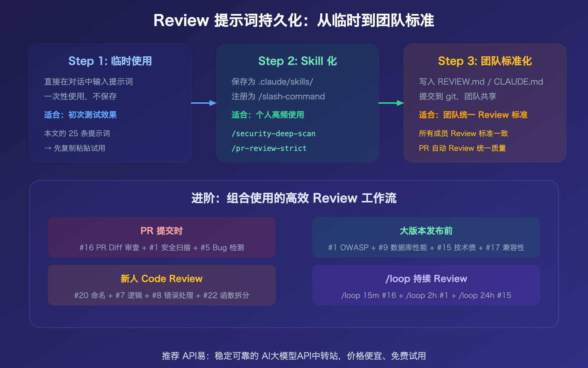Select the 进阶 workflow section header
This screenshot has width=588, height=368.
pos(294,198)
